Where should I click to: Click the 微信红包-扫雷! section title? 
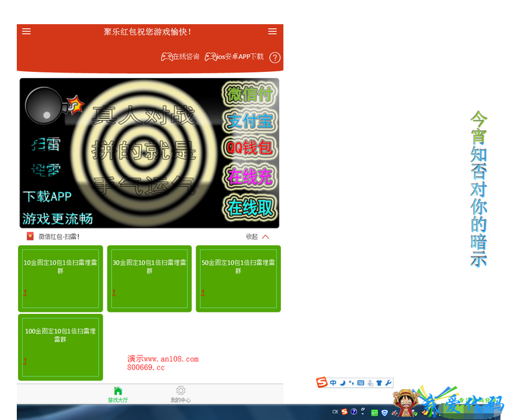tap(59, 237)
